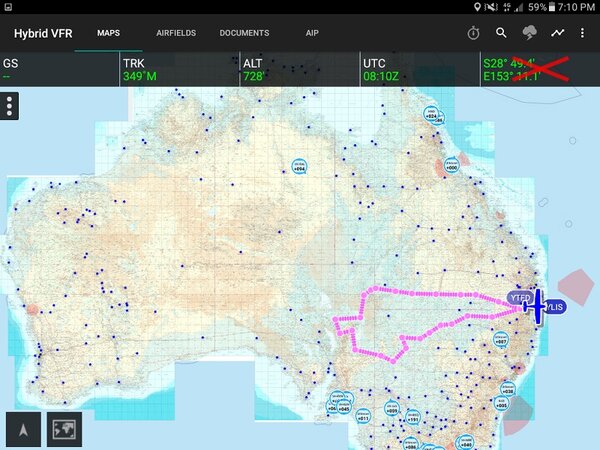
Task: Tap the search magnifier icon
Action: point(502,33)
